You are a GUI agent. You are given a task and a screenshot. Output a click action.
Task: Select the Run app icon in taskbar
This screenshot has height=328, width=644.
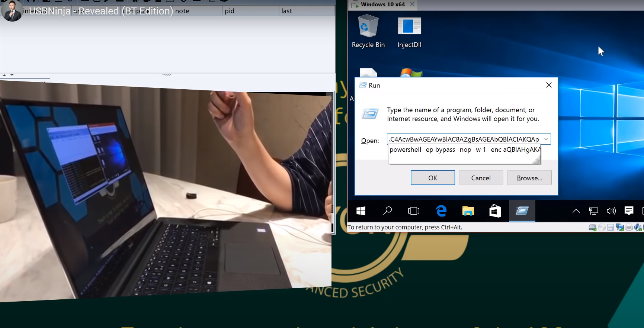[x=522, y=211]
